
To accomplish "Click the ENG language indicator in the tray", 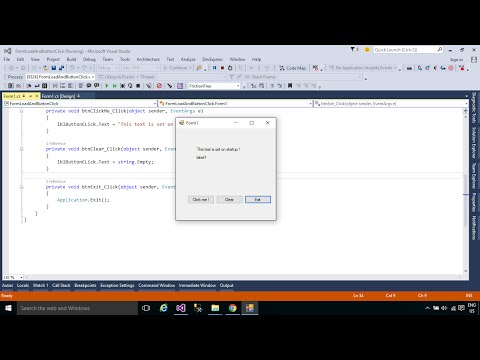I will tap(472, 308).
